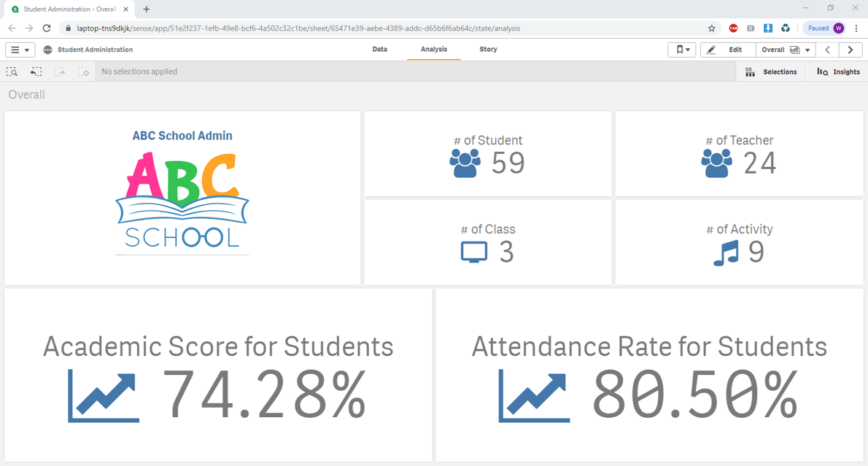Viewport: 868px width, 466px height.
Task: Go to the next sheet
Action: tap(850, 50)
